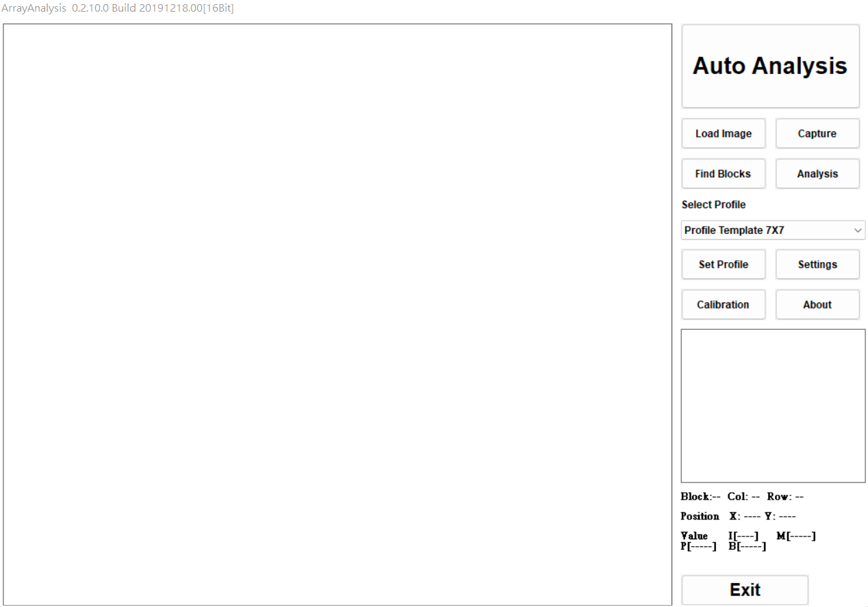The image size is (868, 607).
Task: Open the About dialog
Action: 817,305
